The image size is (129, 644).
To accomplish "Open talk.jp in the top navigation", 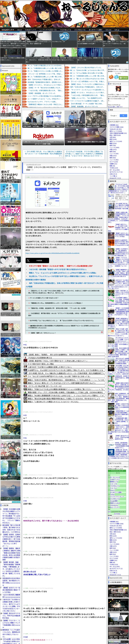I will 117,30.
